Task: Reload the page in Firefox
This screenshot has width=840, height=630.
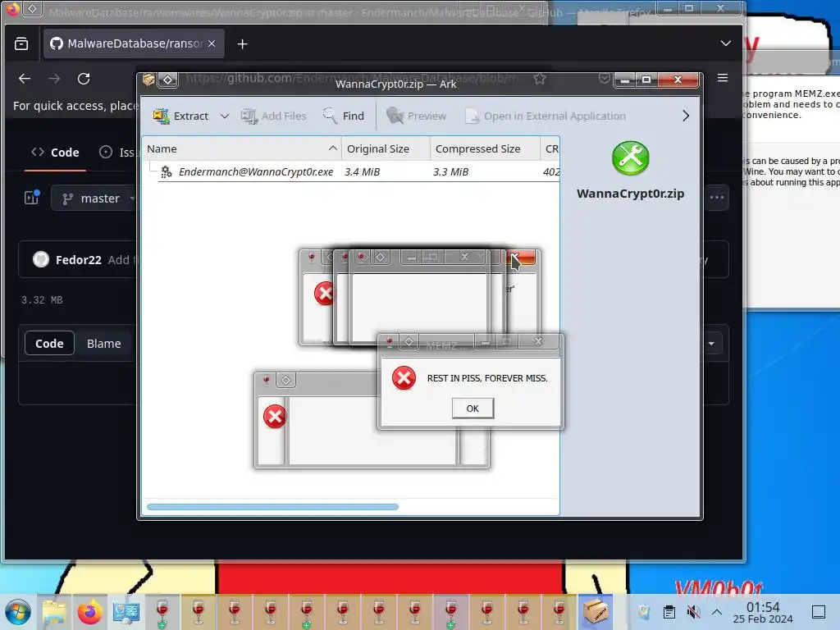Action: (x=84, y=78)
